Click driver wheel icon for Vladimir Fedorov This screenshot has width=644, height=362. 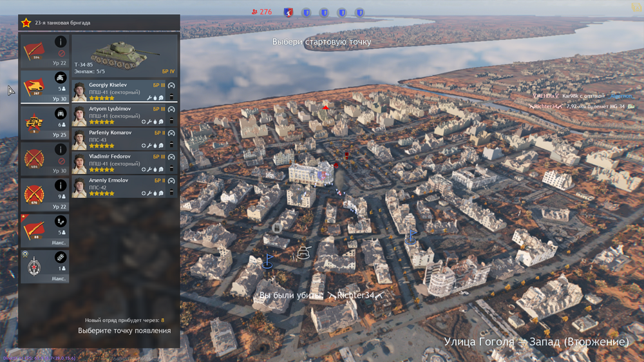(171, 157)
